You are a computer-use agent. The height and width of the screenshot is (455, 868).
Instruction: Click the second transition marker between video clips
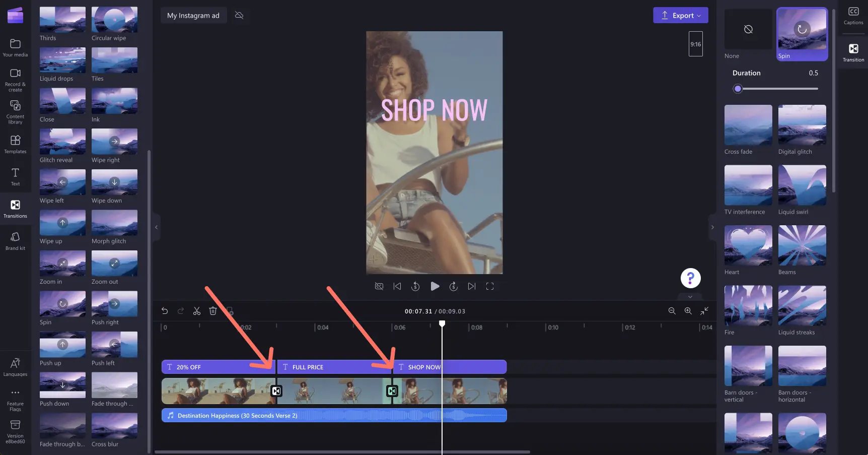[392, 391]
